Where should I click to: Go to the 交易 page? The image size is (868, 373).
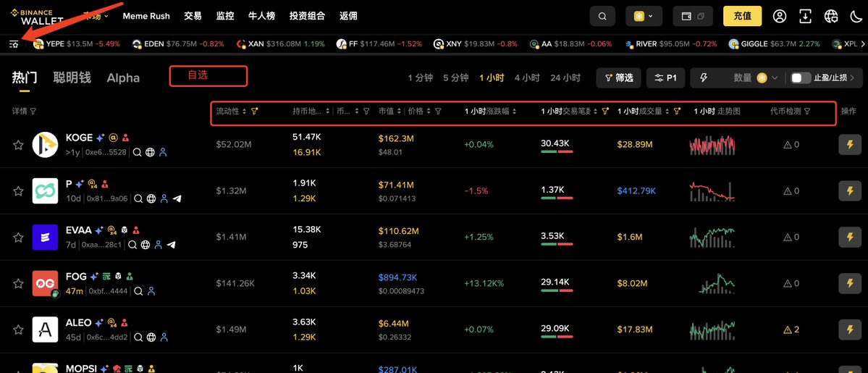coord(193,16)
